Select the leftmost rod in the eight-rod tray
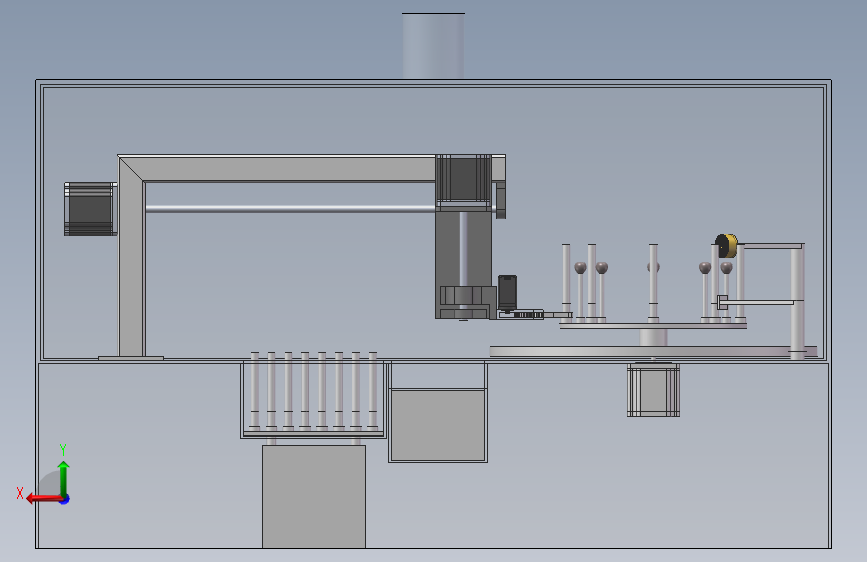867x562 pixels. click(x=254, y=391)
